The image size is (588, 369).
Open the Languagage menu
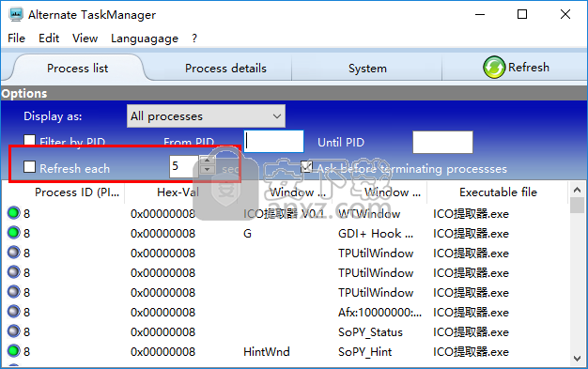tap(145, 38)
